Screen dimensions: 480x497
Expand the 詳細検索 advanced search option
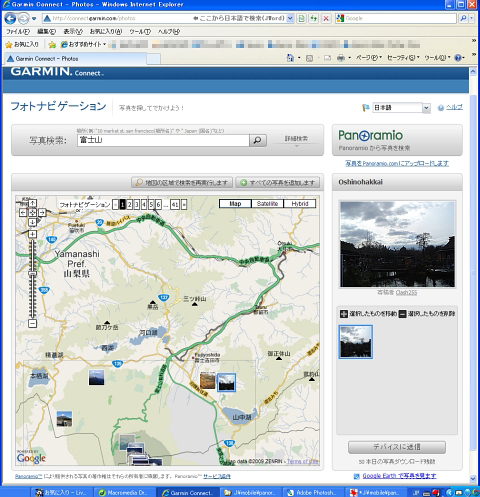(x=296, y=140)
